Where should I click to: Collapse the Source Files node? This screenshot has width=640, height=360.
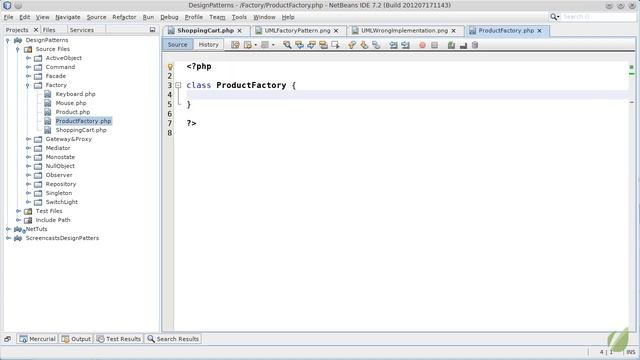coord(18,49)
